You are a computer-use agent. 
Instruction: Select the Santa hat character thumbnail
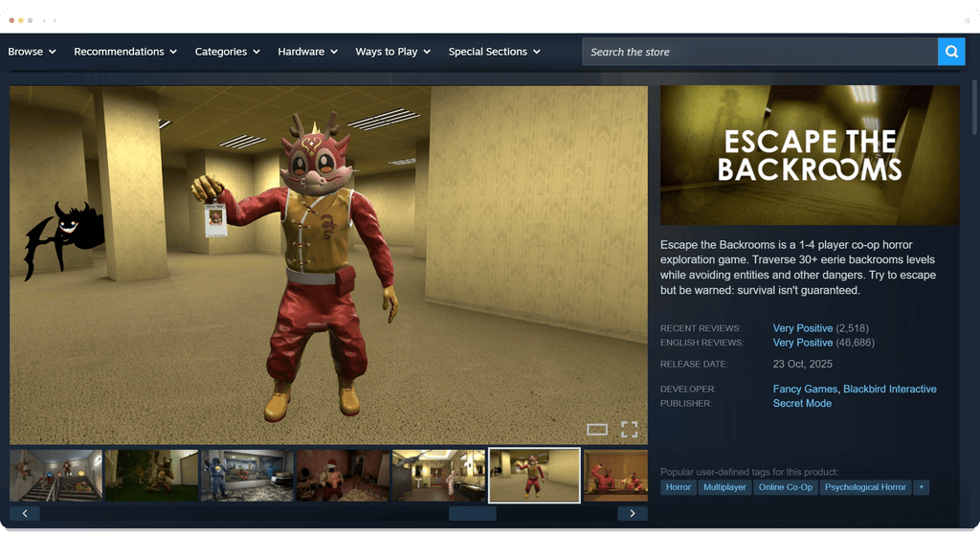(x=343, y=476)
